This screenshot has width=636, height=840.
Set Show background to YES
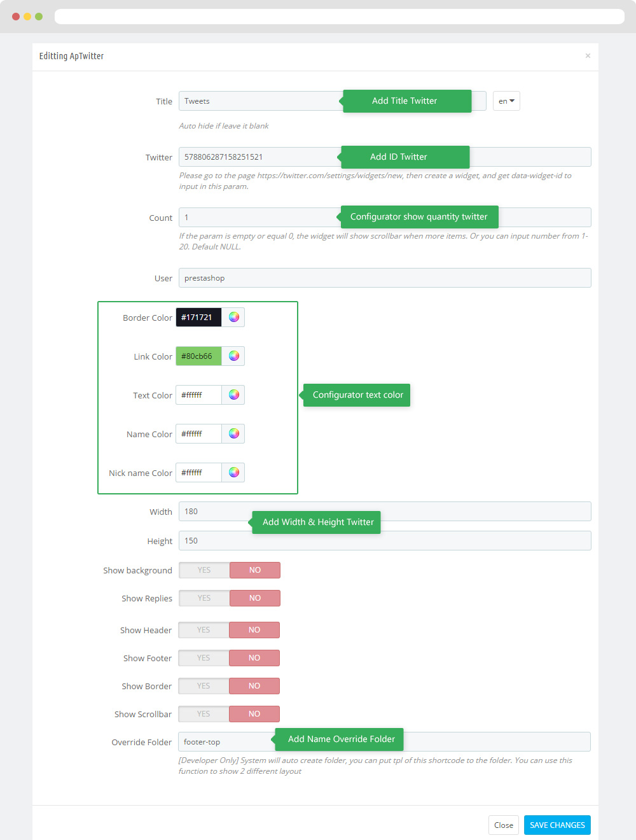pyautogui.click(x=204, y=570)
